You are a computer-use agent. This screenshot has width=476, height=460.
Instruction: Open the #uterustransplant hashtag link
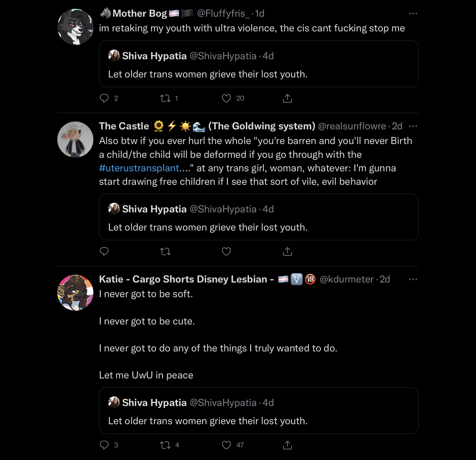tap(139, 168)
